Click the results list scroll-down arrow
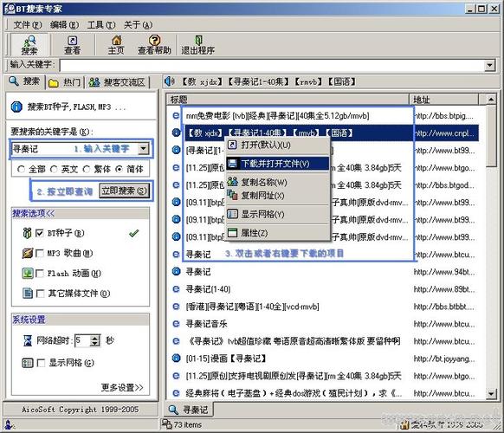The width and height of the screenshot is (504, 433). tap(490, 393)
